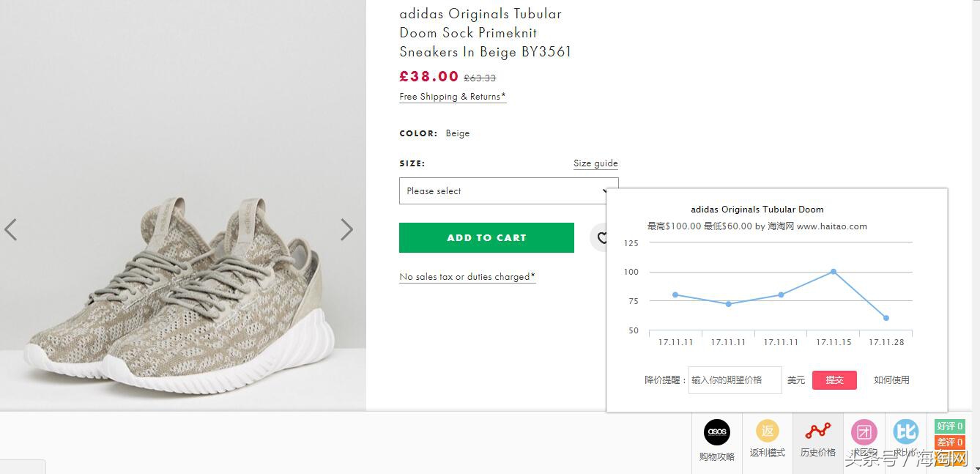Open the Size guide link
The width and height of the screenshot is (980, 474).
(595, 163)
